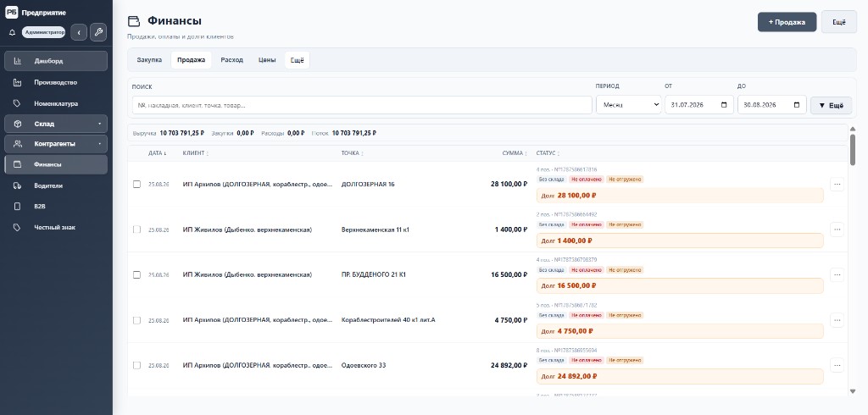Sort table by СТАТУС column

[548, 153]
